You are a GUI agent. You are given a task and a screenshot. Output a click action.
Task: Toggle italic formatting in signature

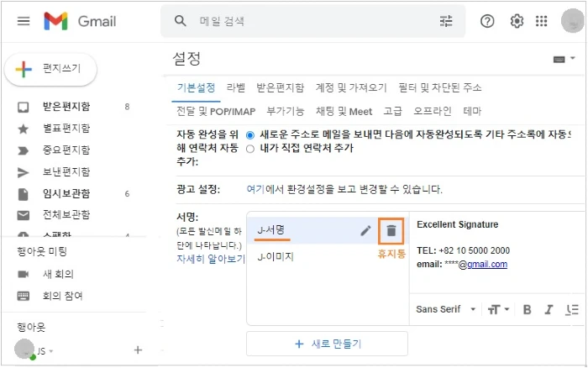pyautogui.click(x=549, y=309)
